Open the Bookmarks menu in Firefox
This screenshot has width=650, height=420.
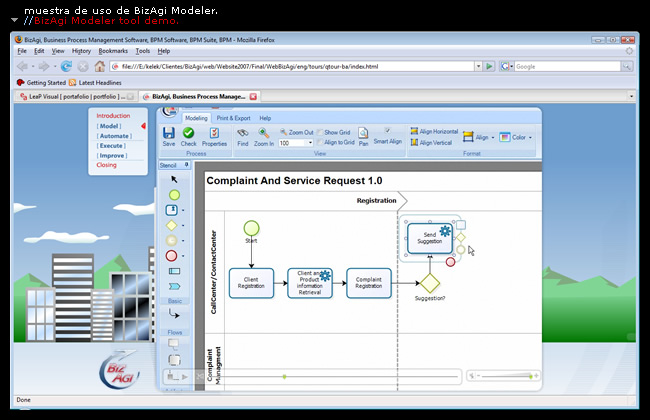113,50
